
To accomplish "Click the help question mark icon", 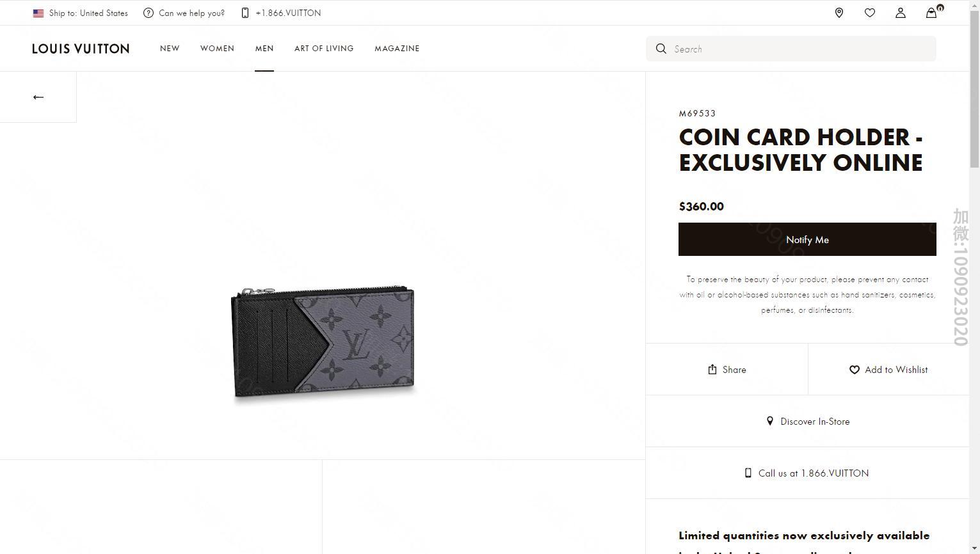I will (x=149, y=13).
